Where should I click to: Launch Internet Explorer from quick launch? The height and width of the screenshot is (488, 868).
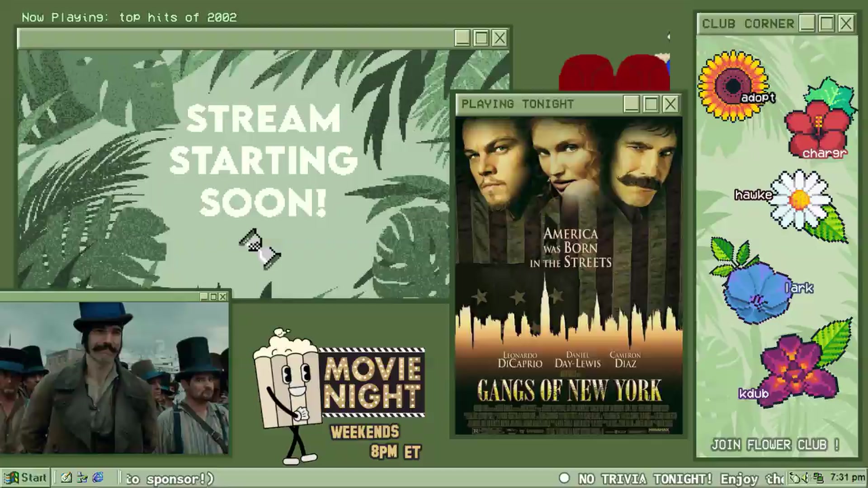[x=98, y=478]
